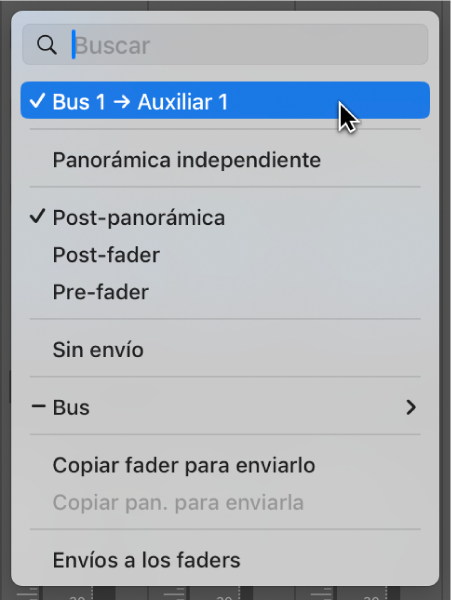The height and width of the screenshot is (601, 452).
Task: Click the arrow symbol before Auxiliar 1
Action: click(122, 102)
